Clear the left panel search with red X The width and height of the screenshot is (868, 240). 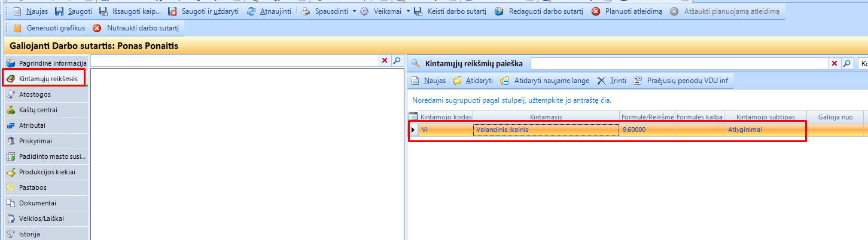pyautogui.click(x=385, y=61)
